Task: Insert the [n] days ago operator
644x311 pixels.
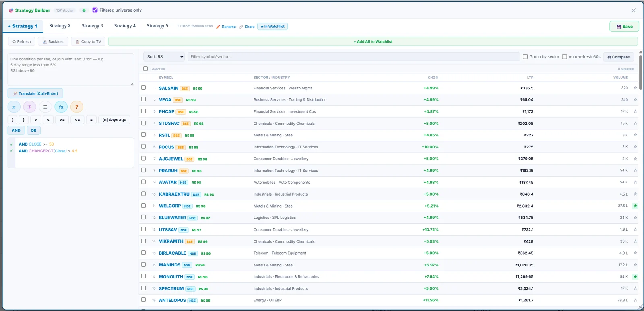Action: 114,119
